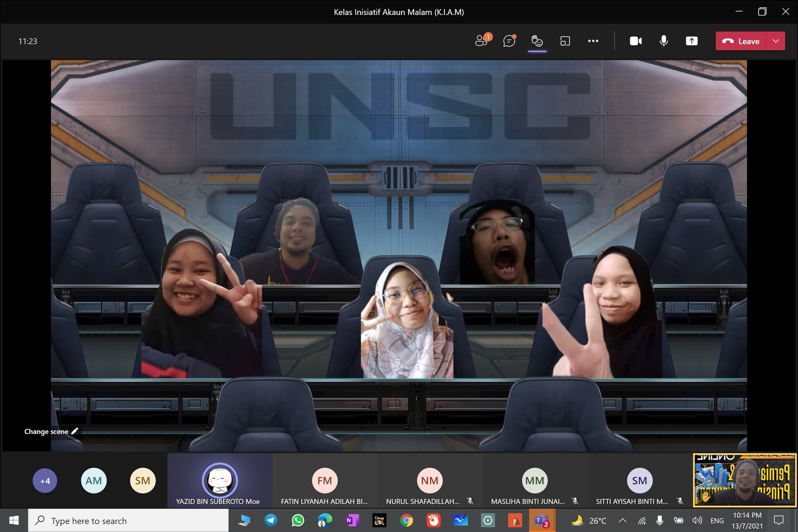The image size is (798, 532).
Task: Click muted mic icon beside NURUL SHAFADILLAH
Action: [470, 501]
